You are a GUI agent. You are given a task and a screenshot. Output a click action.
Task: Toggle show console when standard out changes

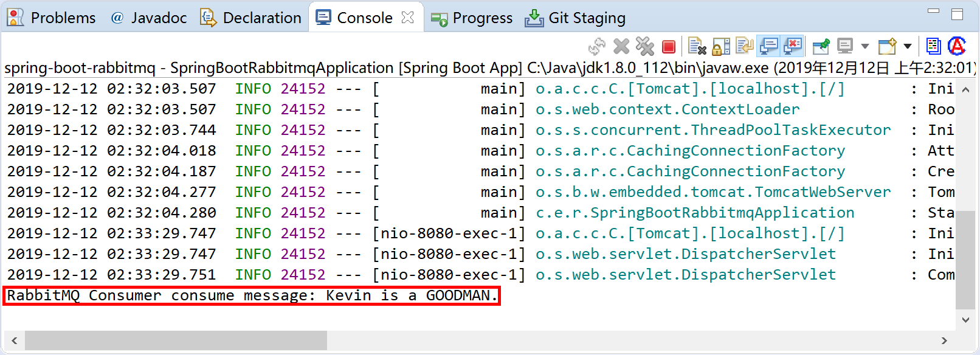[x=769, y=47]
